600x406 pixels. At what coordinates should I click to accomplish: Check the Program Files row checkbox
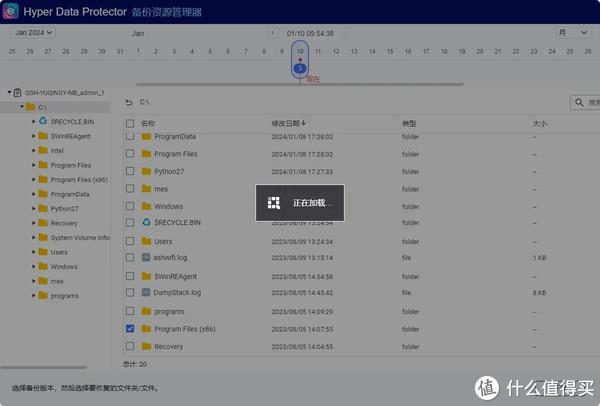click(130, 153)
